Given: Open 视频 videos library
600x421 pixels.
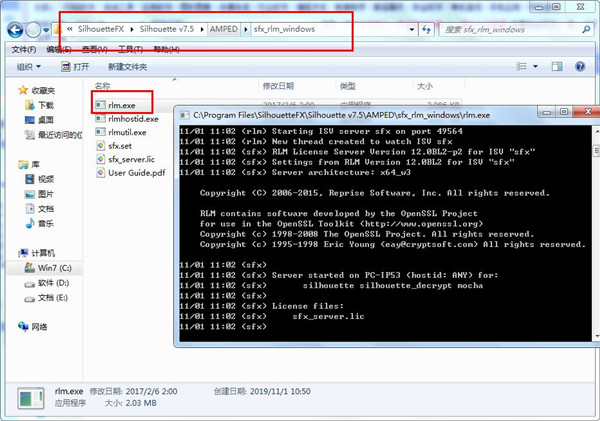Looking at the screenshot, I should (x=39, y=179).
